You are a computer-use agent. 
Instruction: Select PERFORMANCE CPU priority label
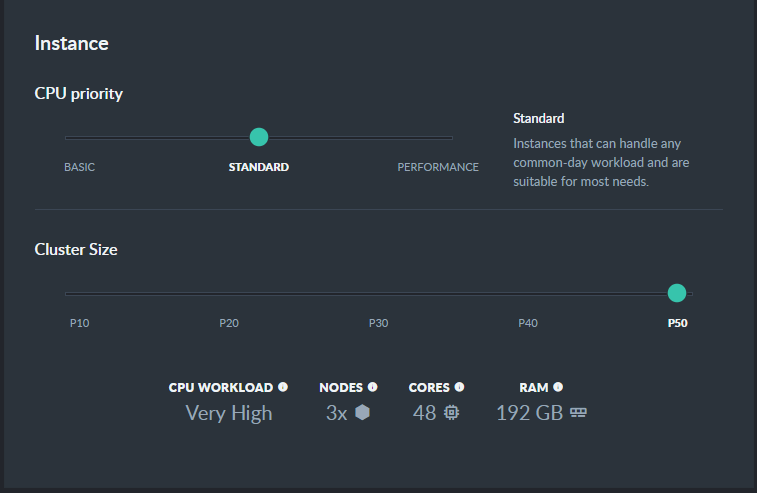tap(438, 167)
